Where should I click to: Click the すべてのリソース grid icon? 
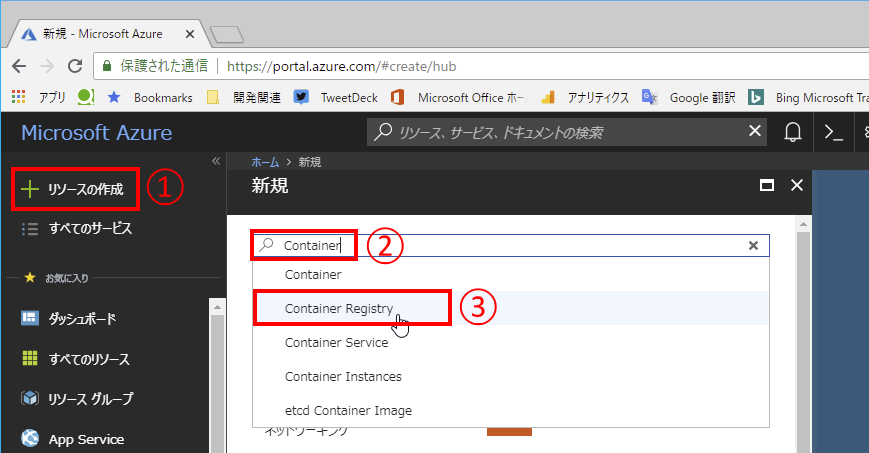[29, 358]
